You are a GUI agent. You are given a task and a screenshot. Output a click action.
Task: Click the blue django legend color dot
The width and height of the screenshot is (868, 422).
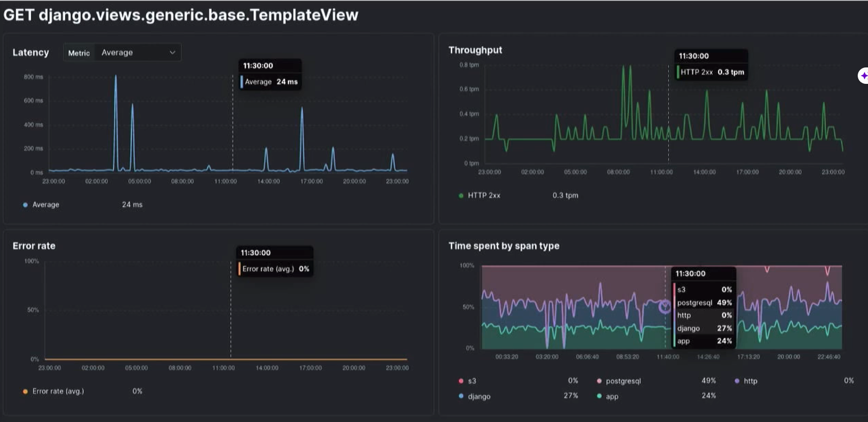[461, 396]
